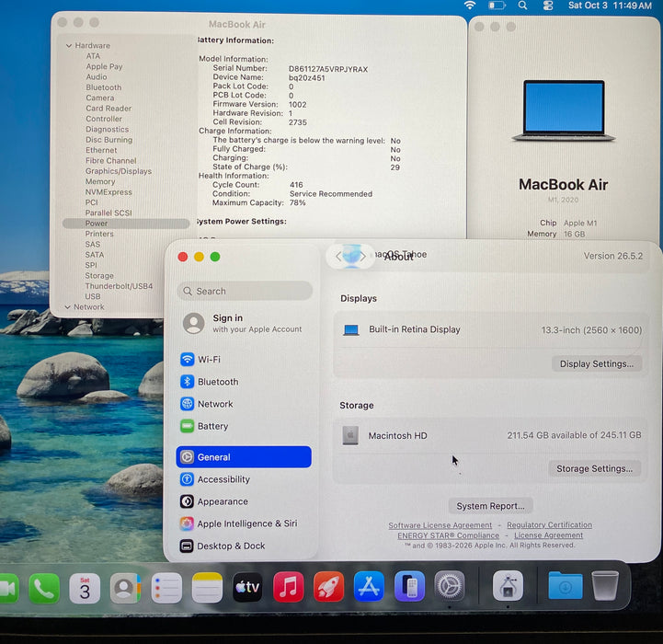Click the Sign in account avatar
Screen dimensions: 663x644
(x=194, y=323)
